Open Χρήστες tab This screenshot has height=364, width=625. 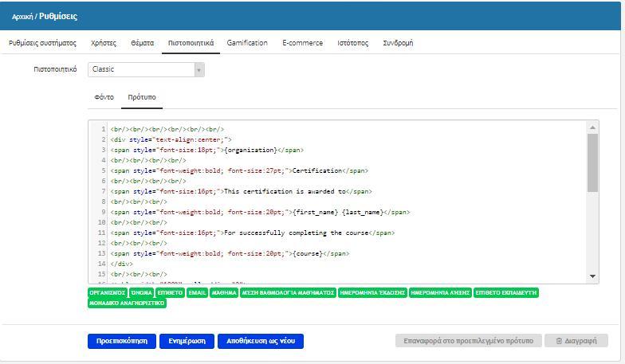click(x=104, y=43)
